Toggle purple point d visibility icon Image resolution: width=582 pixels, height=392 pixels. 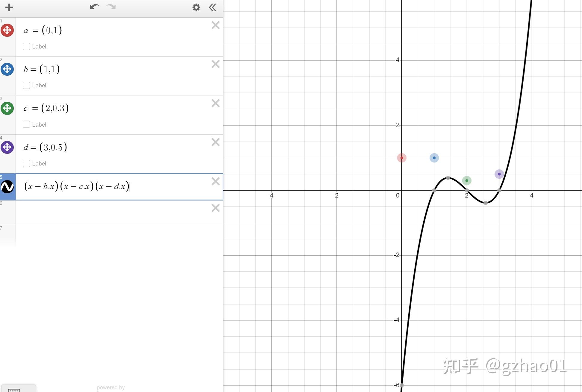(7, 147)
